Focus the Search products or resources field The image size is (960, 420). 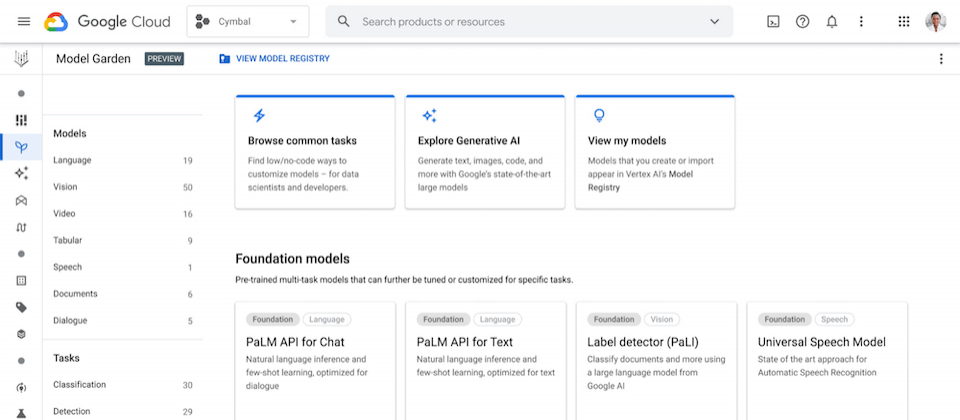click(529, 21)
